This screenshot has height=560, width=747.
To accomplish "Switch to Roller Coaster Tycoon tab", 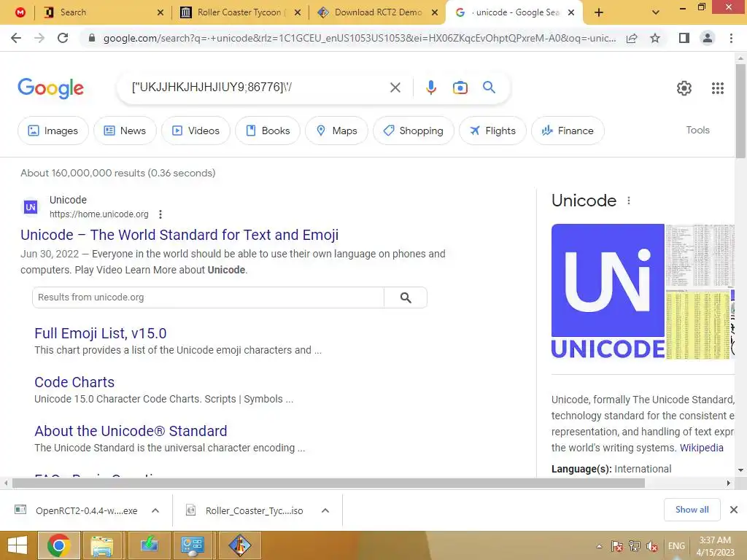I will pos(241,13).
